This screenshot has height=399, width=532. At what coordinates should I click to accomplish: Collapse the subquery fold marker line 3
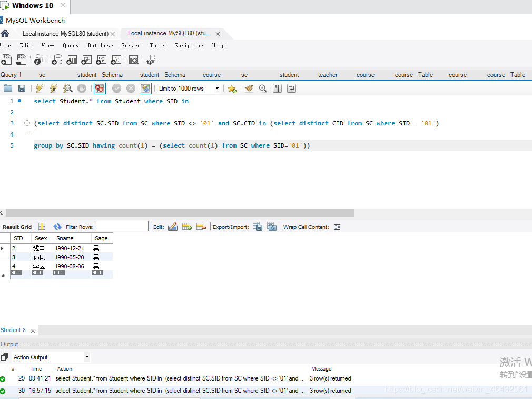(x=27, y=123)
